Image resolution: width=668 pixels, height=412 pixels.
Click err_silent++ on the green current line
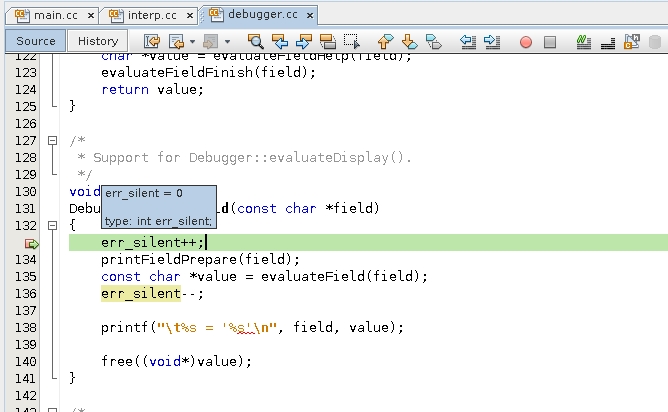tap(149, 242)
